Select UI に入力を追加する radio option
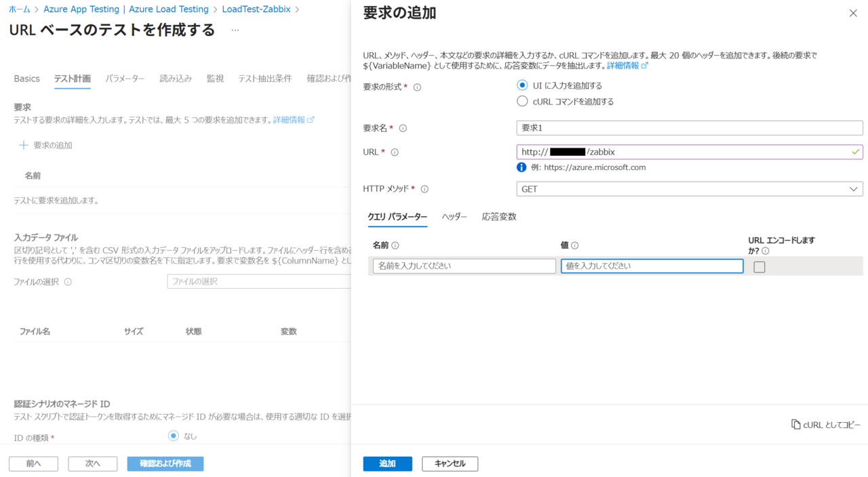Viewport: 868px width, 477px height. coord(522,85)
